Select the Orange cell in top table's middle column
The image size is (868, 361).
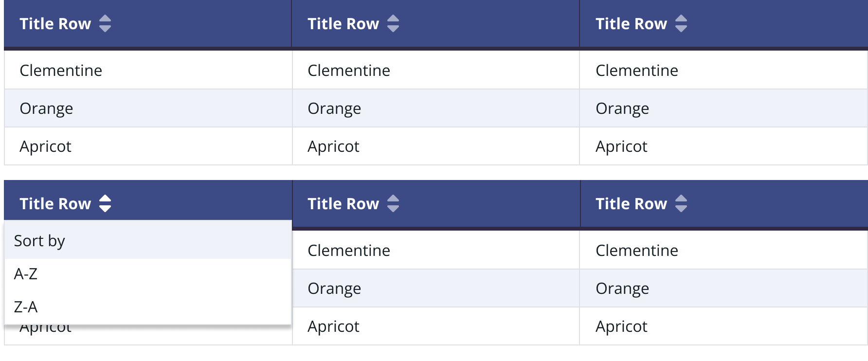click(x=334, y=108)
